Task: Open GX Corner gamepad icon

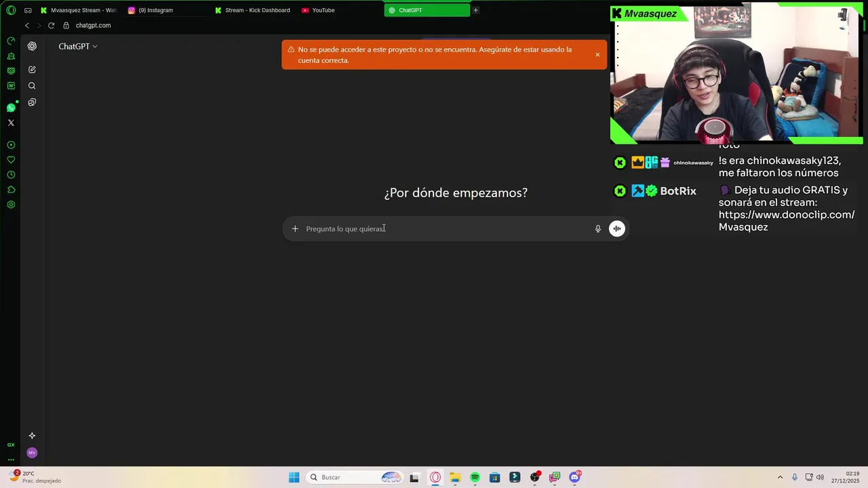Action: tap(28, 10)
